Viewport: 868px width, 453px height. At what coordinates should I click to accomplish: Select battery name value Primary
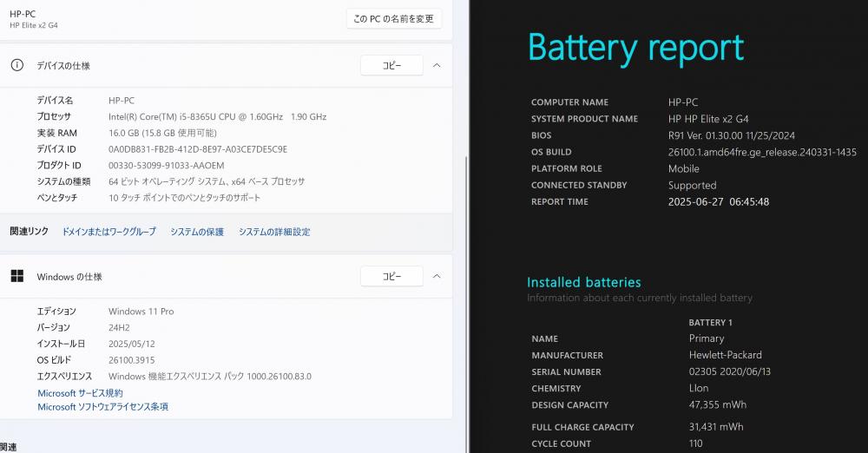pos(707,338)
